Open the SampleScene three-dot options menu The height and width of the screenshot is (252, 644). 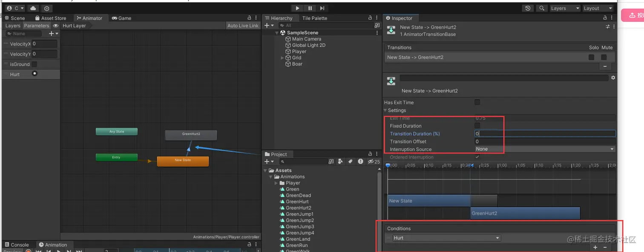[377, 33]
